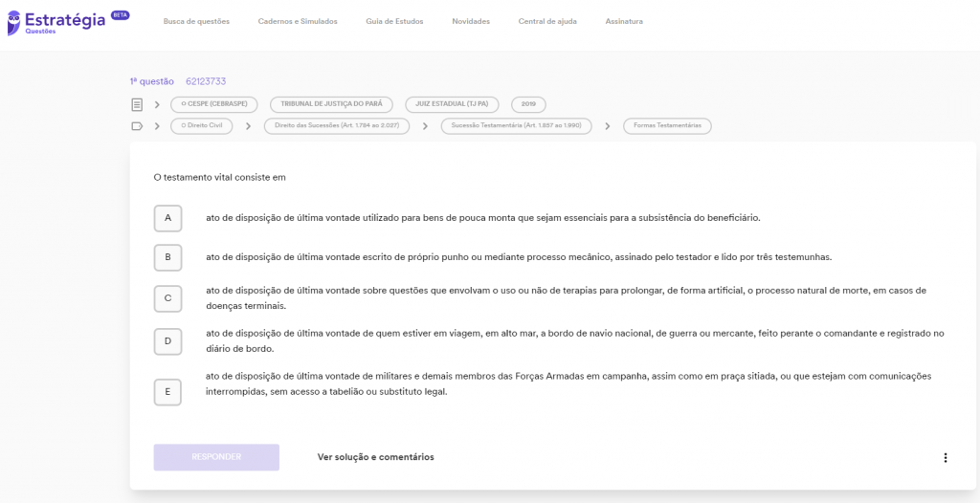Open Busca de questões menu
The height and width of the screenshot is (503, 980).
point(196,22)
